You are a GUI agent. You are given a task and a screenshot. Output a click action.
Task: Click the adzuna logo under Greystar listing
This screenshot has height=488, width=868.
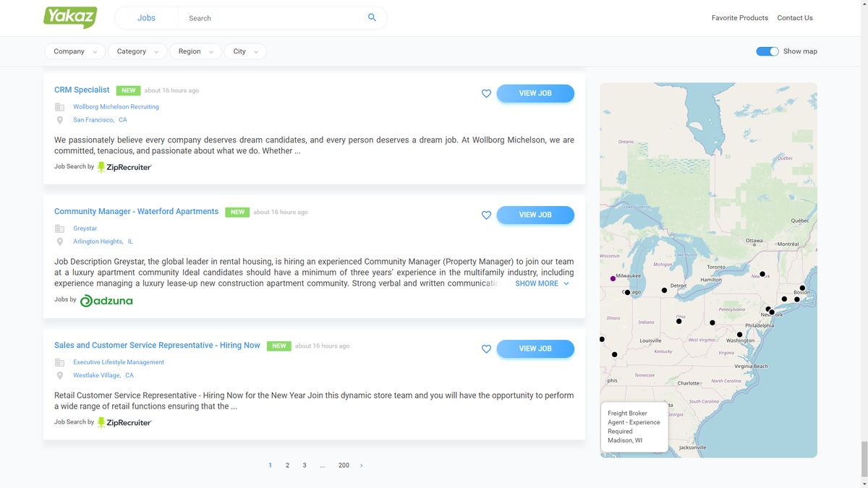click(x=106, y=300)
